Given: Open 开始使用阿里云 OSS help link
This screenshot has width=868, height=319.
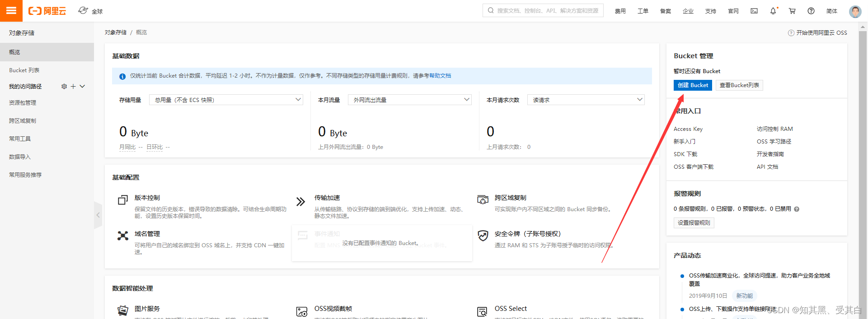Looking at the screenshot, I should coord(818,32).
